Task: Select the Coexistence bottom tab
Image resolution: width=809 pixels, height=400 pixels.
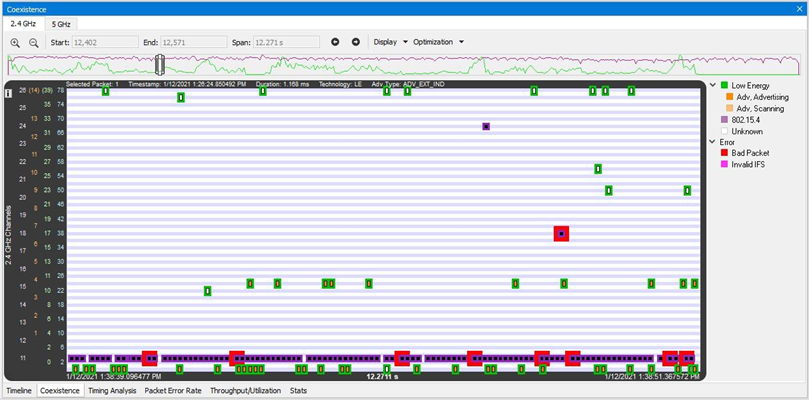Action: pyautogui.click(x=61, y=391)
